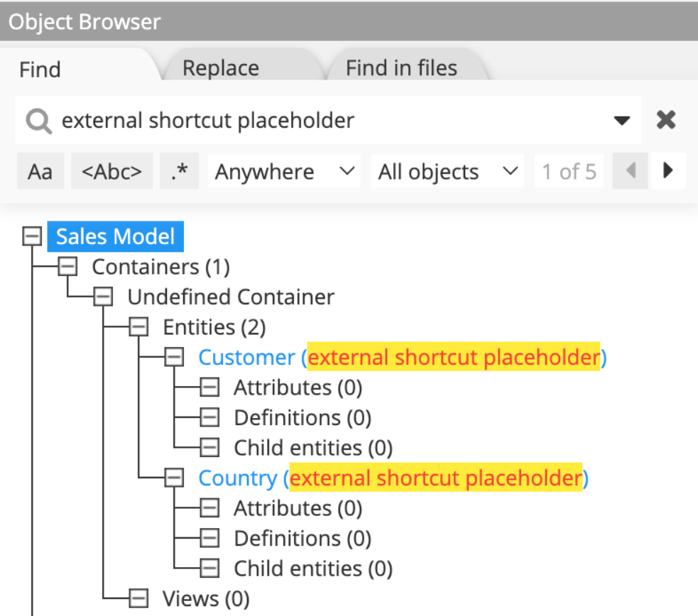
Task: Toggle case-sensitive matching with Aa
Action: [x=40, y=170]
